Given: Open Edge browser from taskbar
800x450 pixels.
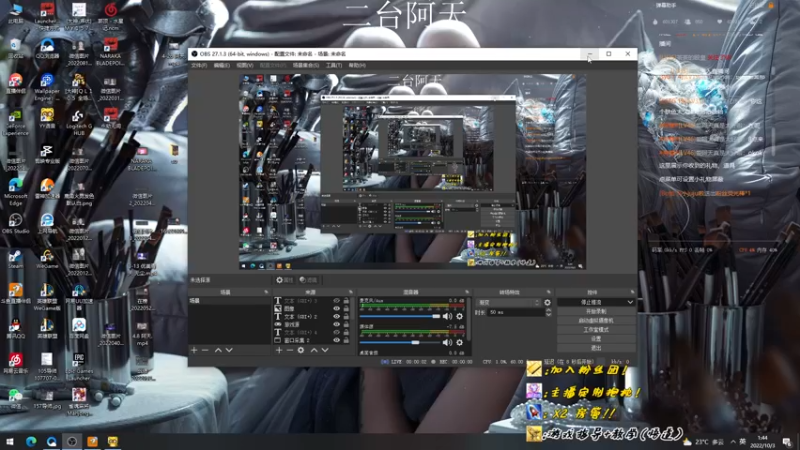Looking at the screenshot, I should [x=31, y=441].
